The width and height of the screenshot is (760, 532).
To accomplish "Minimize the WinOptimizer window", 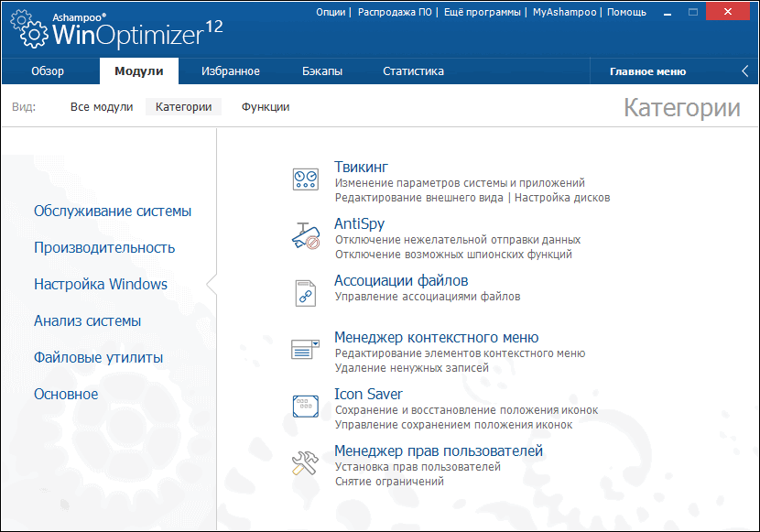I will pyautogui.click(x=668, y=13).
